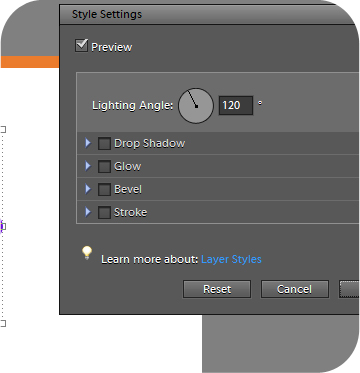Click the Cancel button

(x=294, y=289)
